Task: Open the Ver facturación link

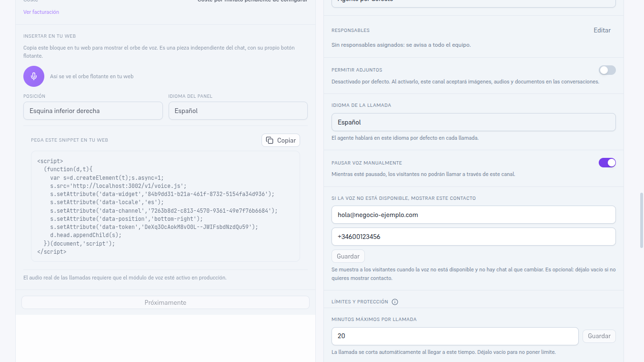Action: pyautogui.click(x=41, y=12)
